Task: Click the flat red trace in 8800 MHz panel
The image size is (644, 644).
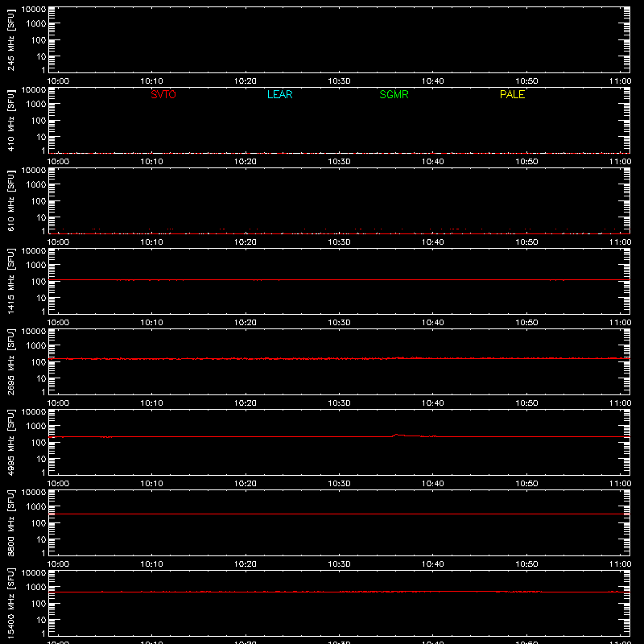Action: pyautogui.click(x=339, y=514)
